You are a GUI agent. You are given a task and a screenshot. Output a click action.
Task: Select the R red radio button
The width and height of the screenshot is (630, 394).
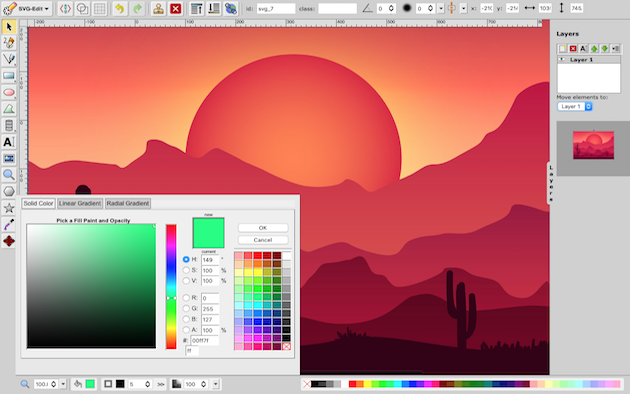pyautogui.click(x=186, y=298)
